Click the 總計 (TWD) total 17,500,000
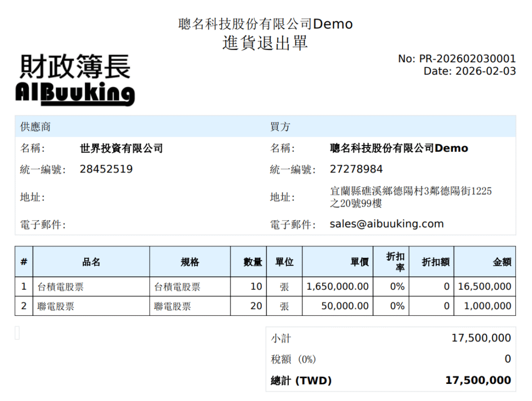Viewport: 532px width, 401px height. coord(478,381)
